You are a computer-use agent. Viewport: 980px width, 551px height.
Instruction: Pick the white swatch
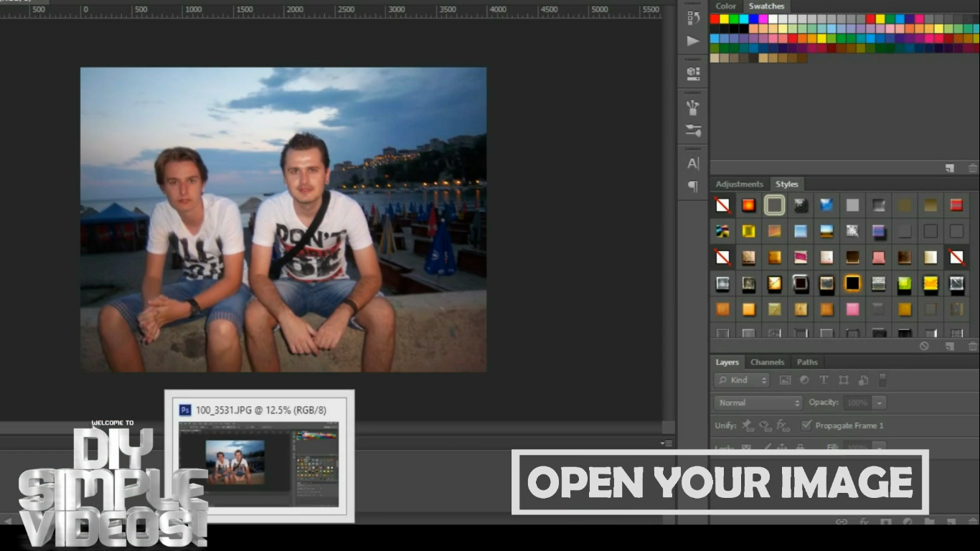773,19
